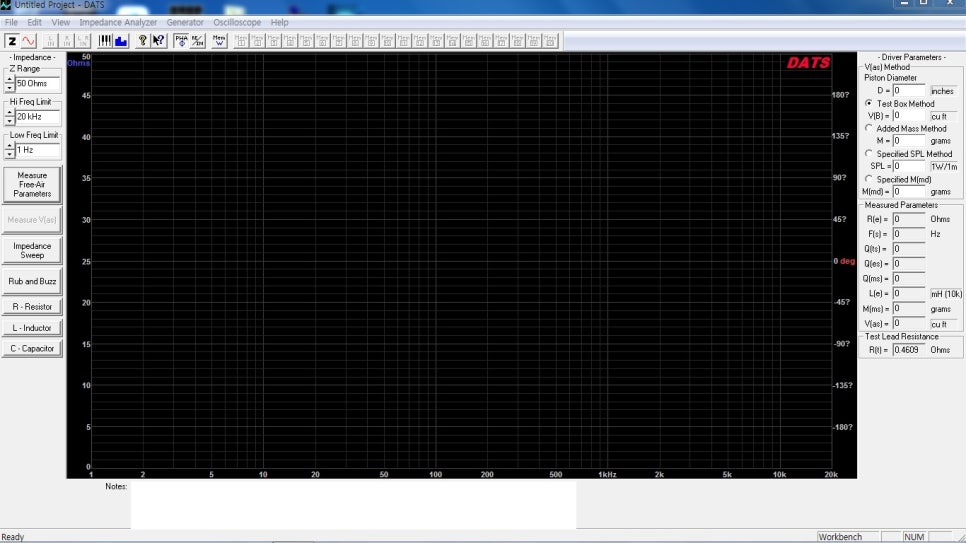Screen dimensions: 966x543
Task: Click the SPL value input field
Action: (x=909, y=166)
